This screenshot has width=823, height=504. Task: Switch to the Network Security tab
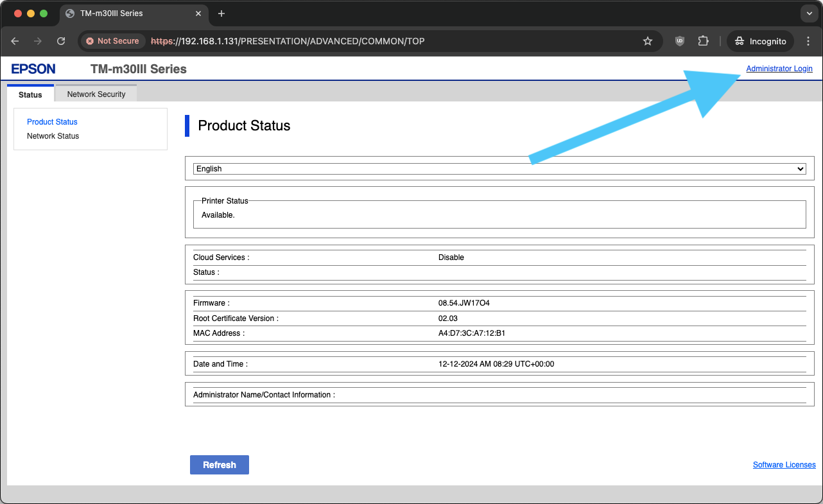point(96,94)
